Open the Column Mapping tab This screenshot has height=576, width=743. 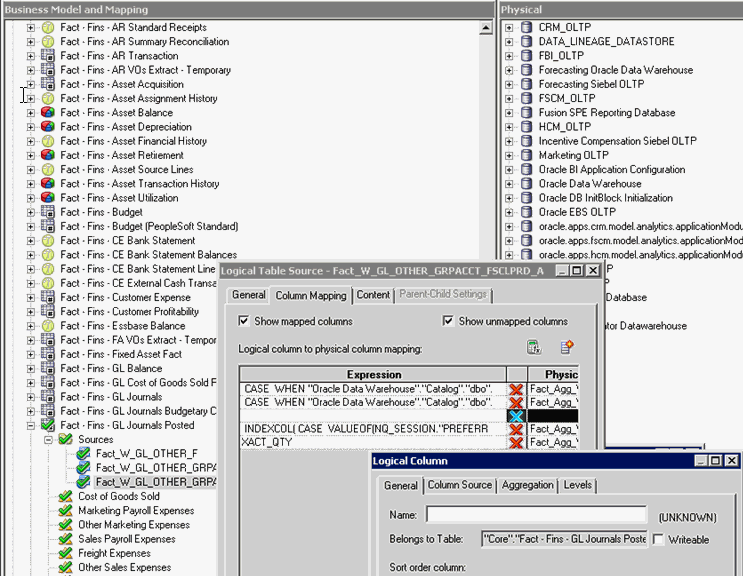coord(311,296)
